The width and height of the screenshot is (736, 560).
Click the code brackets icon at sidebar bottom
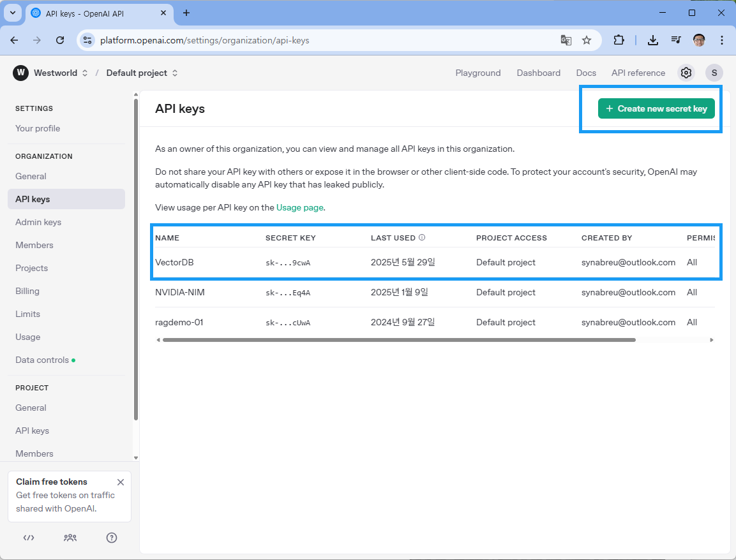tap(29, 538)
